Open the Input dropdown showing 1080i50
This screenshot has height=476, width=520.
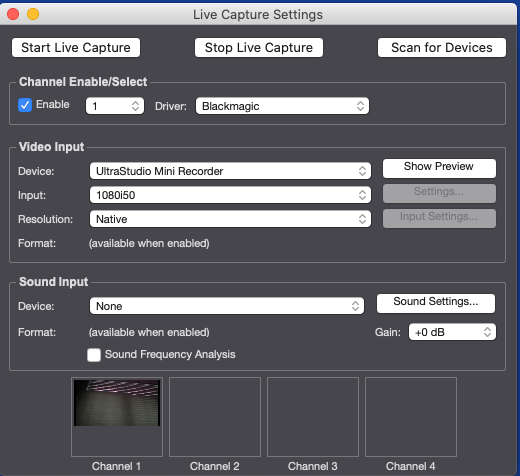point(230,195)
